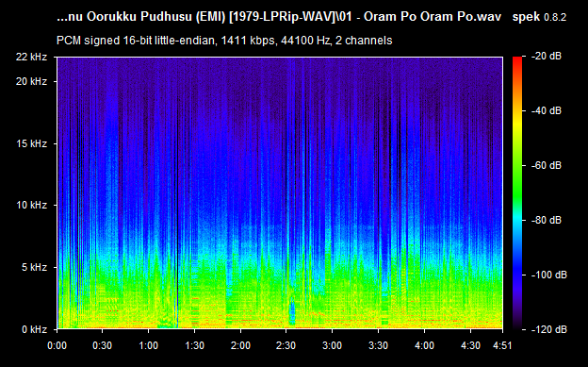
Task: Click the -100 dB blue region of color scale
Action: pyautogui.click(x=517, y=275)
